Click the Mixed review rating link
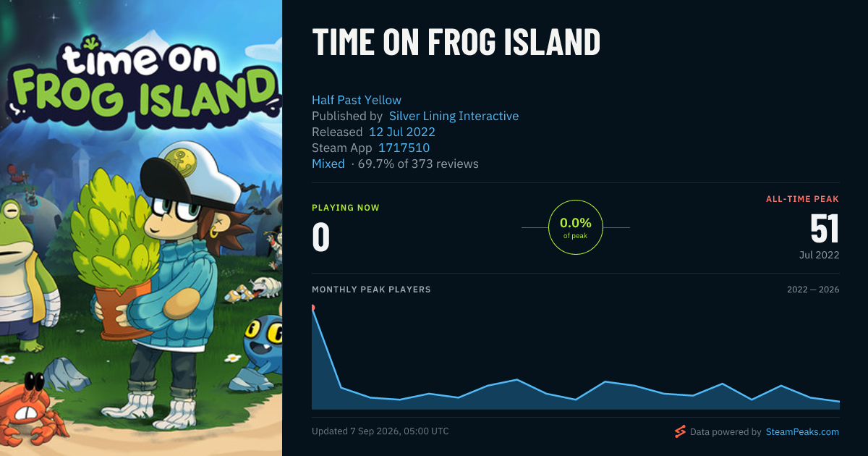 tap(328, 164)
